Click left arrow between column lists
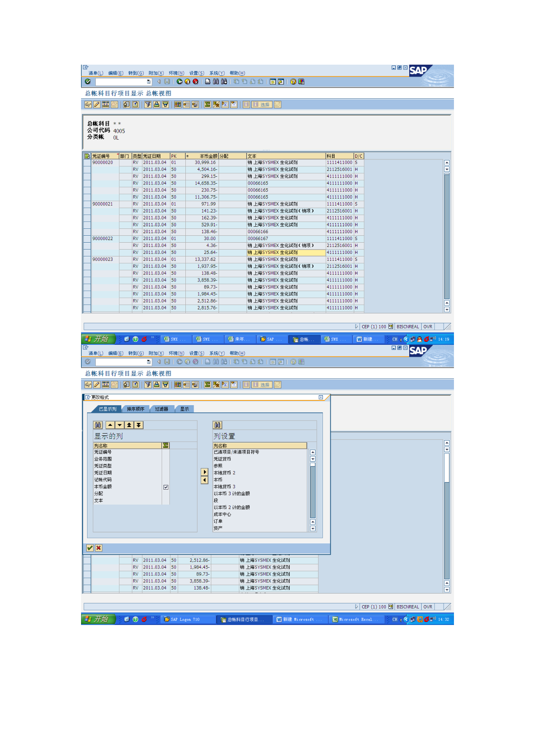 point(205,480)
